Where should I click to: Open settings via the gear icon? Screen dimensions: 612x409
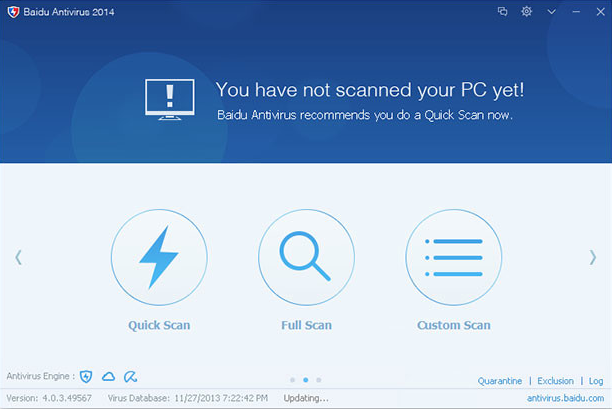coord(527,12)
